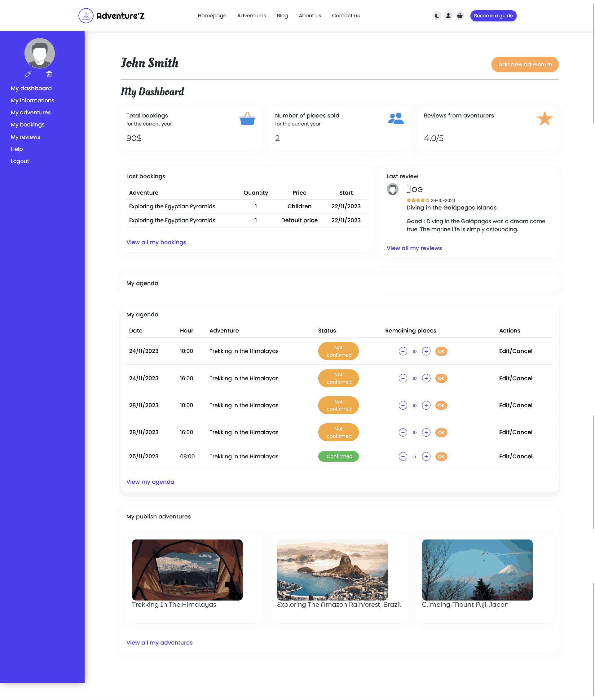
Task: Open Climbing Mount Fuji thumbnail
Action: pyautogui.click(x=477, y=570)
